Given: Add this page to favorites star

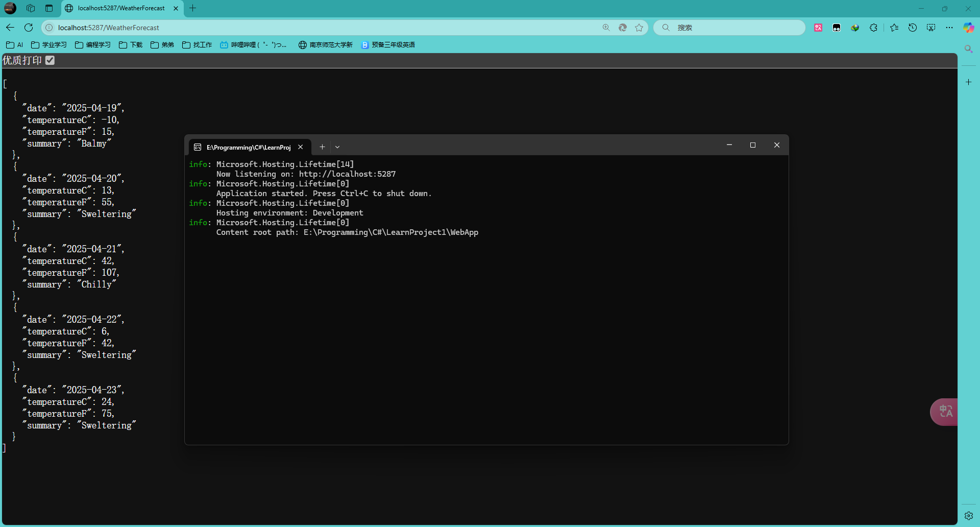Looking at the screenshot, I should tap(639, 28).
